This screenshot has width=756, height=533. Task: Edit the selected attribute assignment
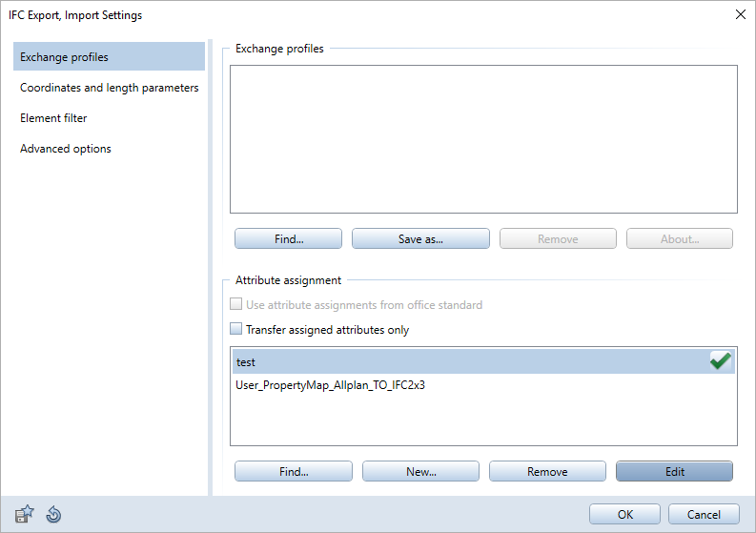click(674, 472)
